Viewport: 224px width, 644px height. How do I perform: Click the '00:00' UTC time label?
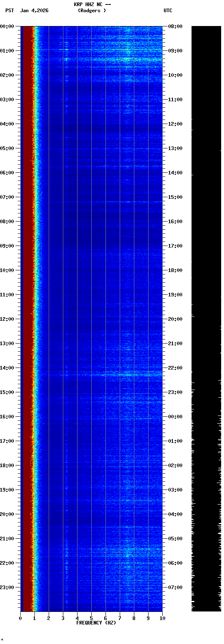[x=175, y=417]
